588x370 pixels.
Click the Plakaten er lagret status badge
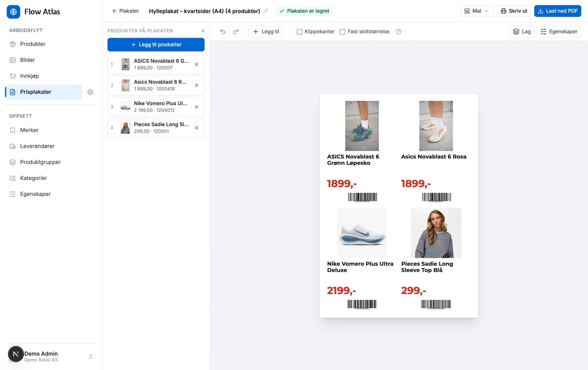[x=304, y=11]
